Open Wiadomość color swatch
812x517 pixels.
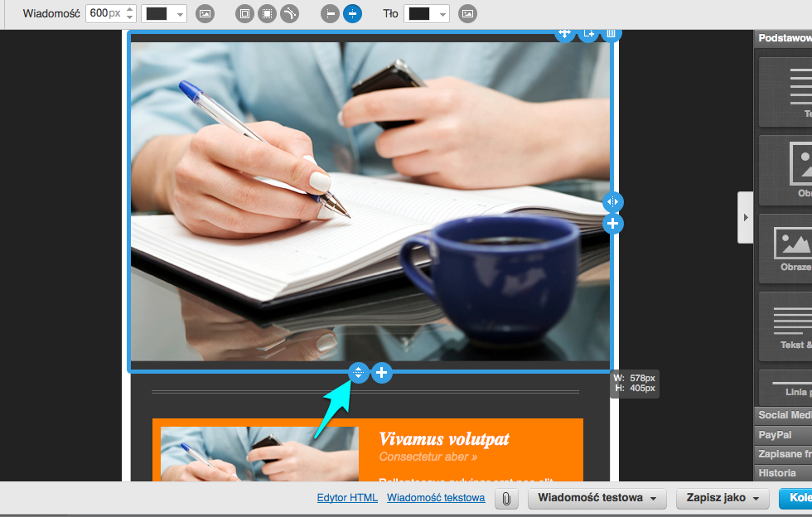(x=157, y=14)
